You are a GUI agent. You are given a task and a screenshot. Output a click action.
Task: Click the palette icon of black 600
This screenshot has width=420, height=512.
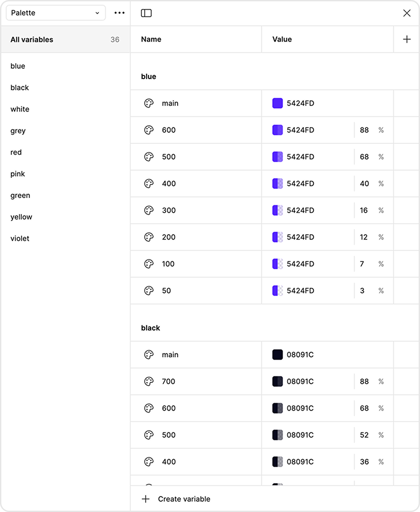(x=149, y=408)
